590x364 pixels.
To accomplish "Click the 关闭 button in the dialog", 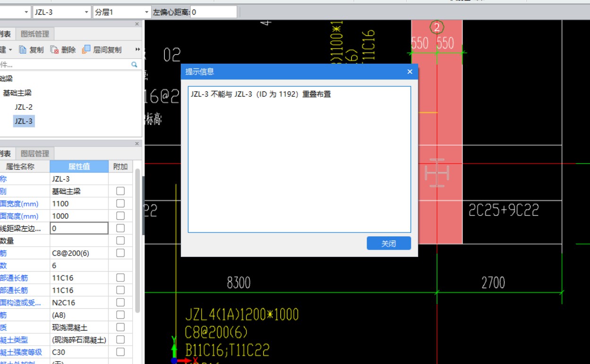I will click(x=389, y=243).
